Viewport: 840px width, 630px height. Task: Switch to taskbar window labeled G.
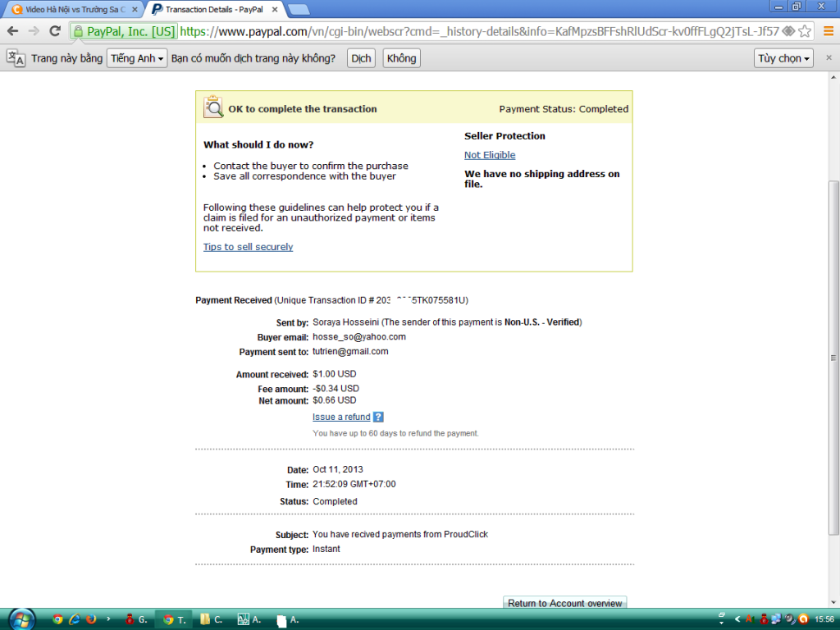[136, 619]
